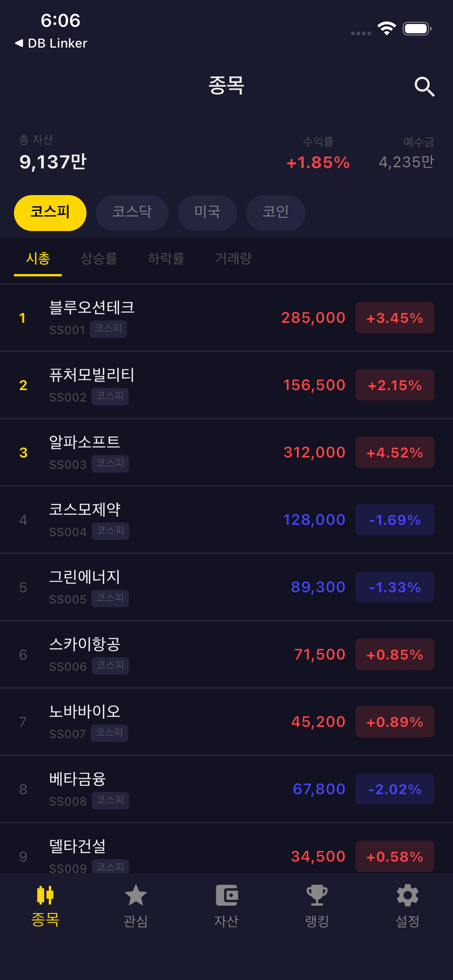This screenshot has width=453, height=980.
Task: Open the 관심 favorites star icon
Action: pyautogui.click(x=136, y=895)
